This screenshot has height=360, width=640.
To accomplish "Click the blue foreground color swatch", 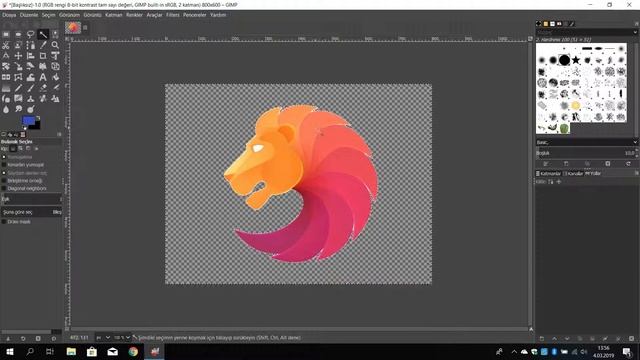I will point(28,120).
